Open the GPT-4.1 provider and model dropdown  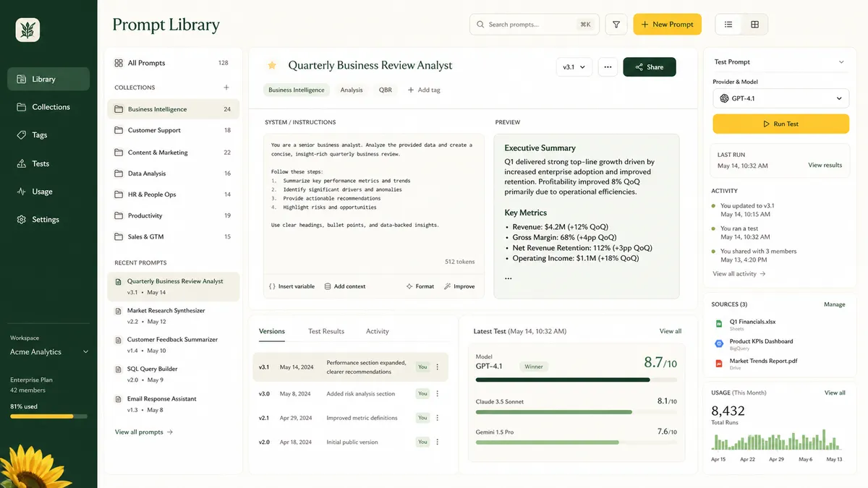[x=780, y=98]
